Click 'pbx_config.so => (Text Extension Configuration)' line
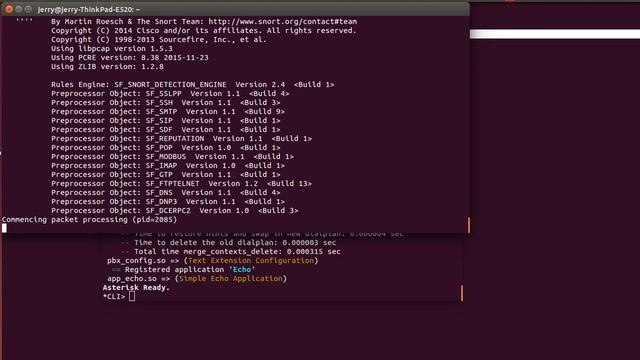Viewport: 640px width, 360px height. [x=213, y=261]
